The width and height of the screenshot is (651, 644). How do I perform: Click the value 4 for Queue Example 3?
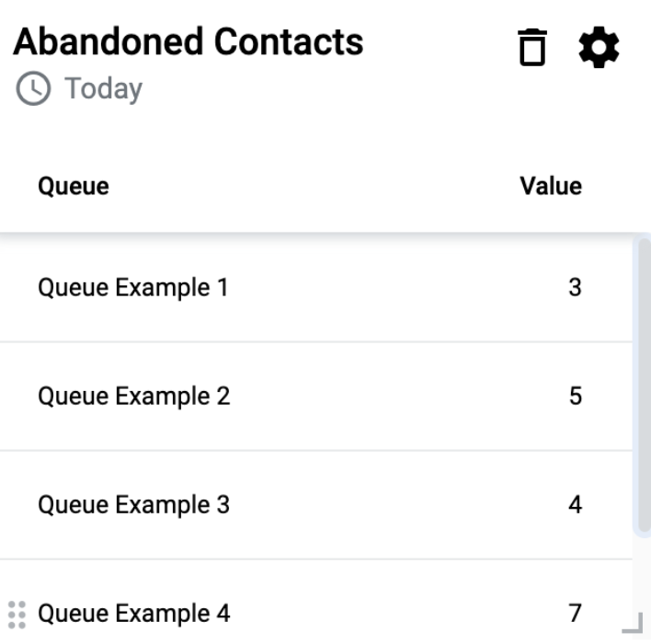point(575,504)
